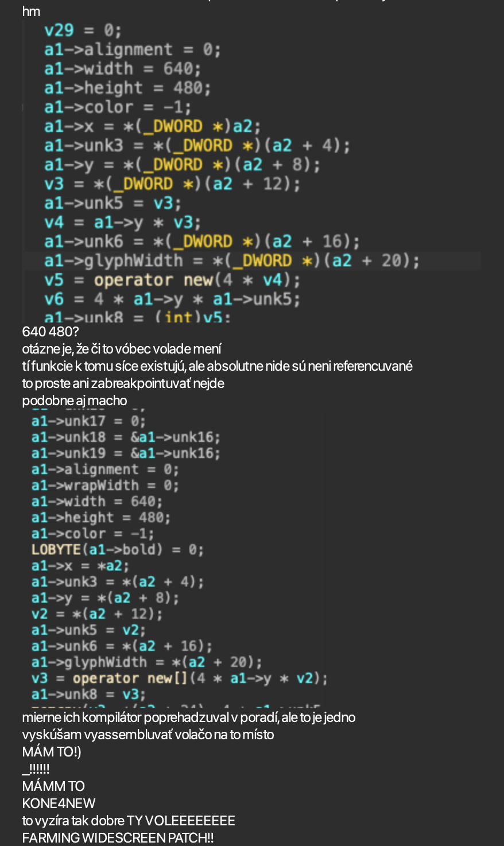Click the "a1->wrapWidth = 0;" code line

105,486
